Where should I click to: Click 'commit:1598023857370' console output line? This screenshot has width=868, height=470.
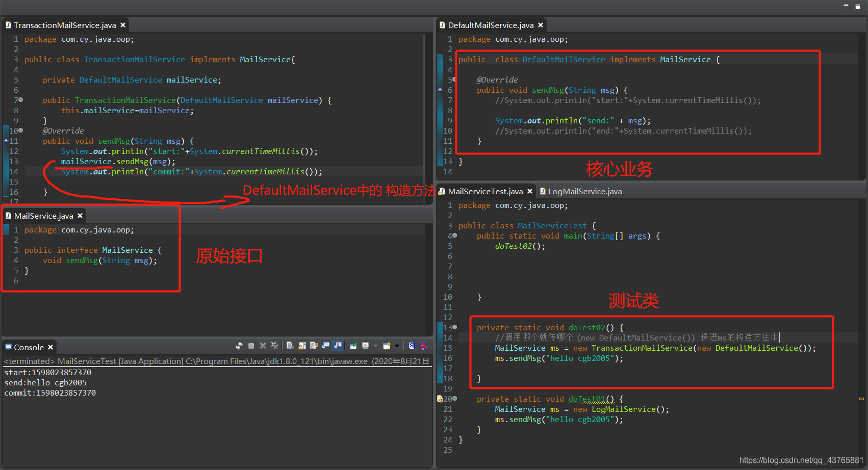(x=50, y=393)
